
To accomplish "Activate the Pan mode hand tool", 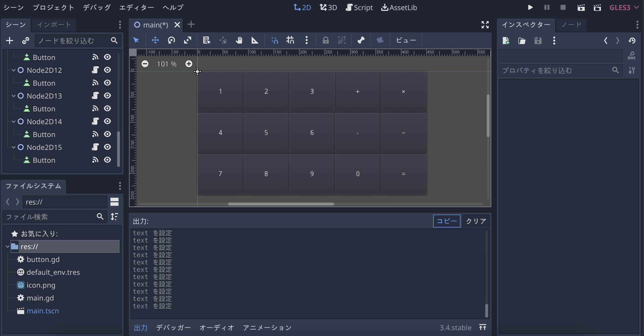I will 239,40.
